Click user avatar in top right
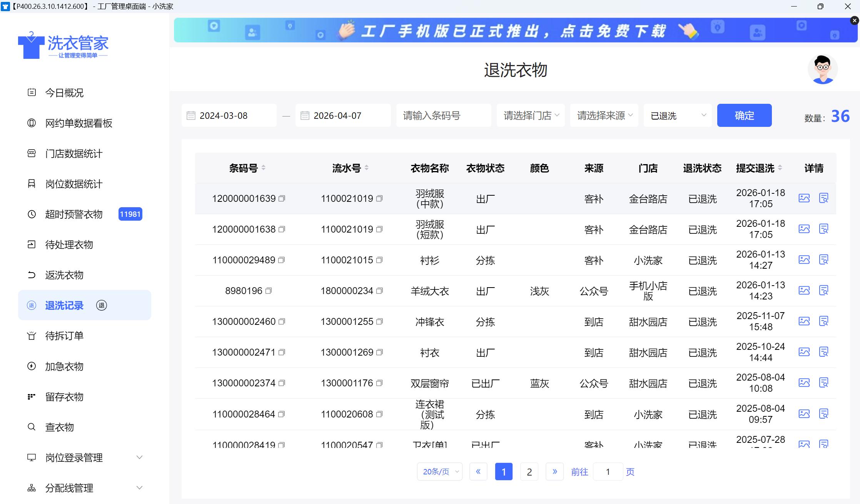The width and height of the screenshot is (860, 504). 822,69
